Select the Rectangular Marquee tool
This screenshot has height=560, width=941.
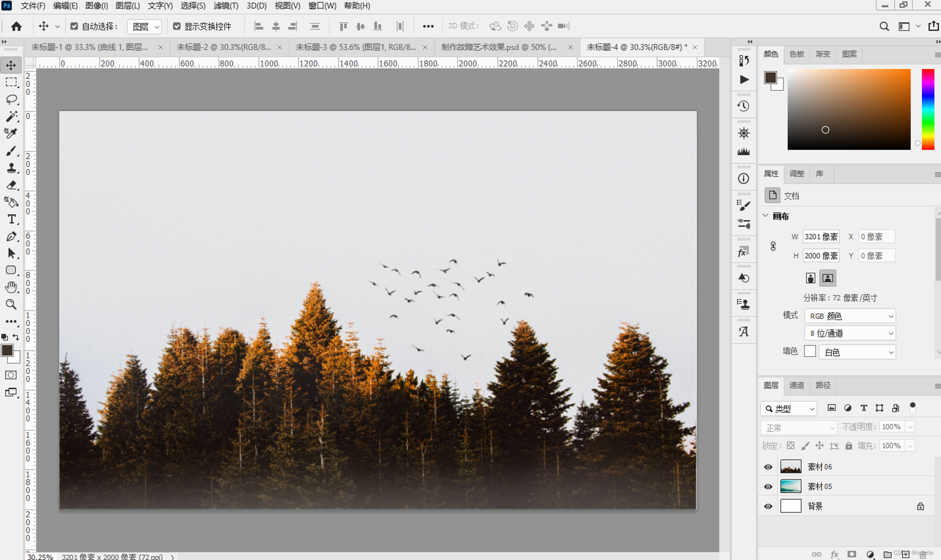(11, 83)
